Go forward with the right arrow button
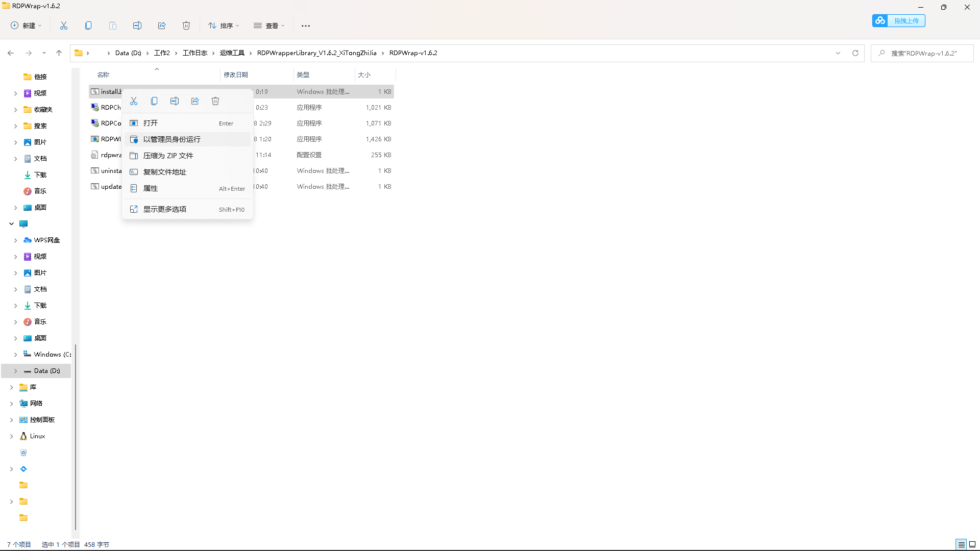Image resolution: width=980 pixels, height=551 pixels. (x=29, y=53)
